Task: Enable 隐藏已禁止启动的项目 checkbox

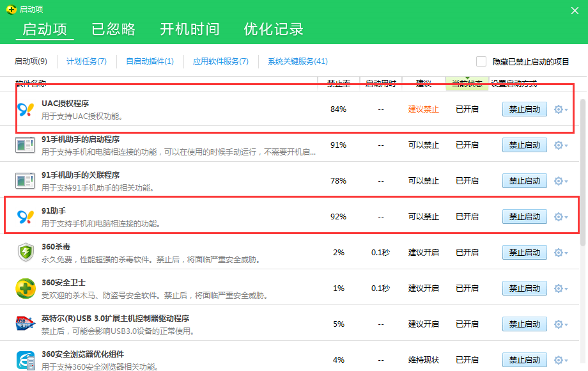Action: point(481,61)
